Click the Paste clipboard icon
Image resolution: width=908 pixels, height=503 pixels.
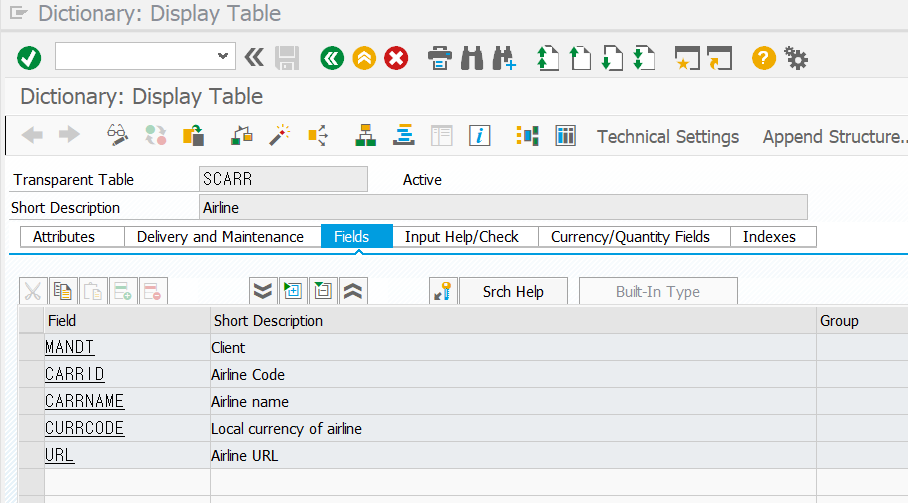(x=93, y=291)
